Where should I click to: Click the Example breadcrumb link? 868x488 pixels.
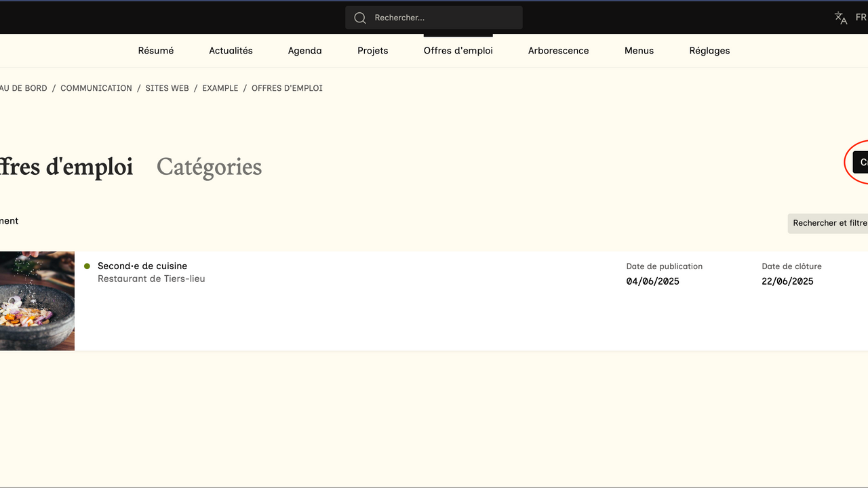coord(220,88)
